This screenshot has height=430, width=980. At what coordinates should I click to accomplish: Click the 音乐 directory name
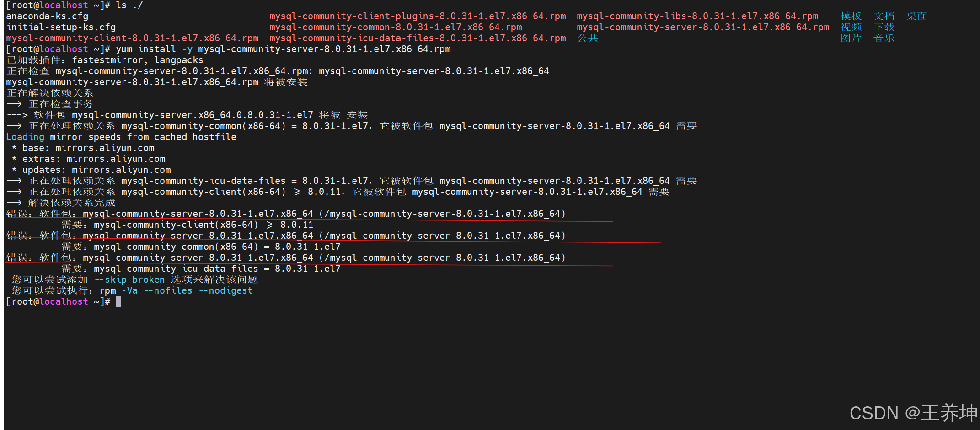884,38
